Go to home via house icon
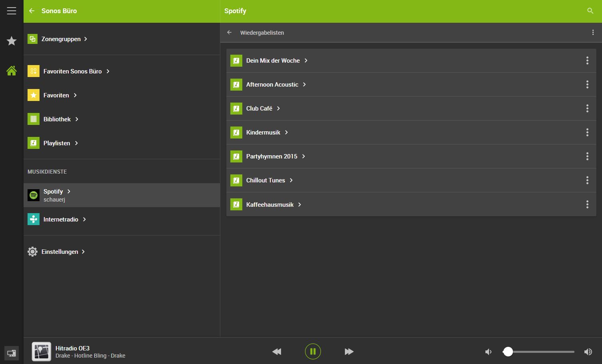This screenshot has width=602, height=364. pyautogui.click(x=12, y=71)
